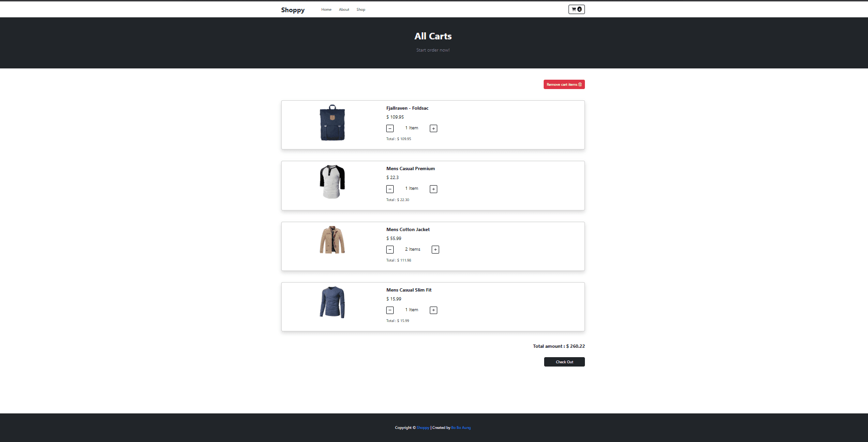This screenshot has width=868, height=442.
Task: Click the Check Out button
Action: (564, 361)
